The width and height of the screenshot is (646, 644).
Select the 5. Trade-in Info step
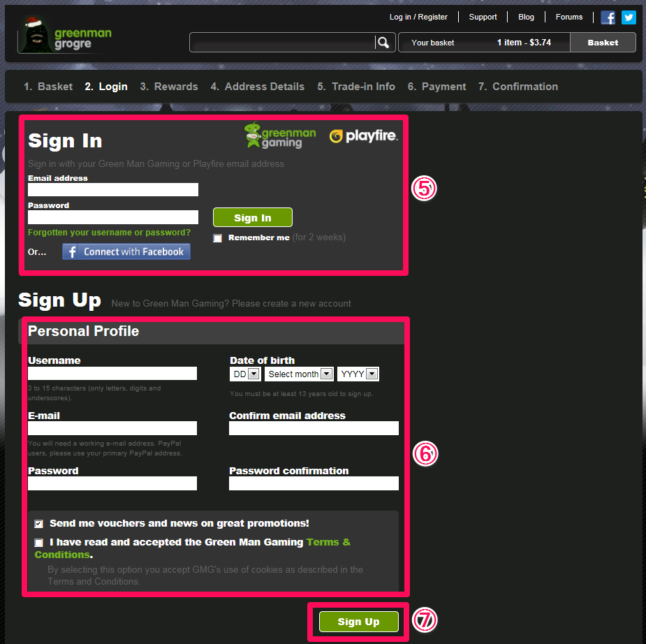(x=356, y=87)
